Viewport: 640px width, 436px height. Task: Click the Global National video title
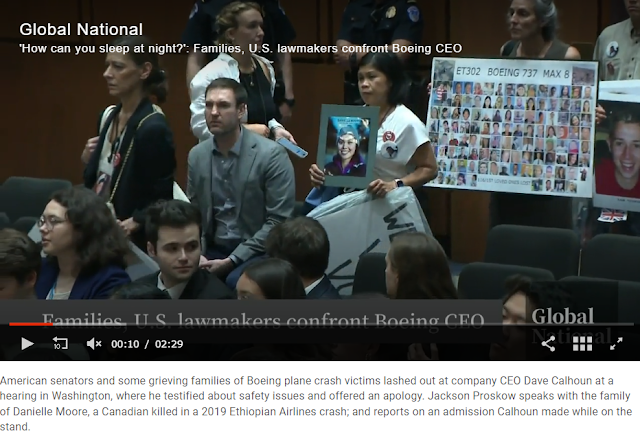[81, 29]
